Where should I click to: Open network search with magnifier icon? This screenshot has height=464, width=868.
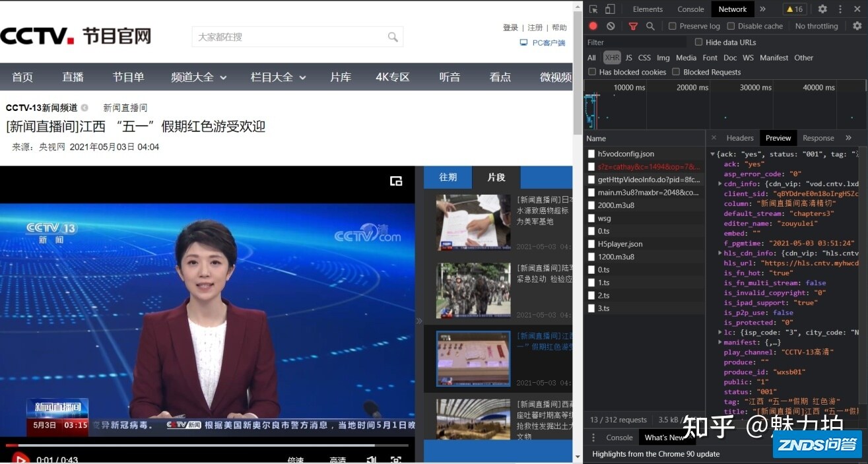[650, 26]
